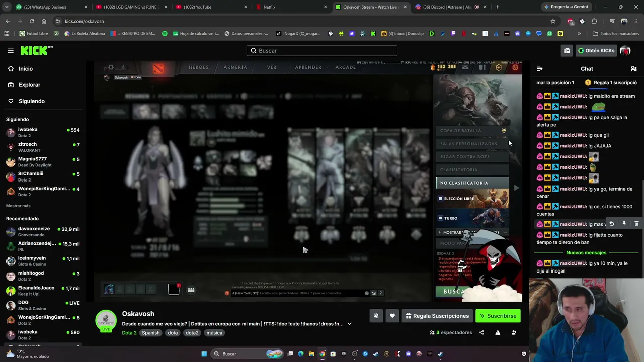Pin the highlighted chat message
This screenshot has height=362, width=644.
click(x=624, y=224)
